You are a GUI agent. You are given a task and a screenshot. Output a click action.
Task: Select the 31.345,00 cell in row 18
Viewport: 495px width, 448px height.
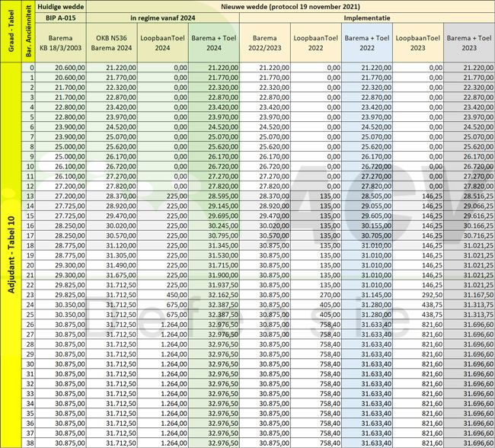(x=214, y=245)
